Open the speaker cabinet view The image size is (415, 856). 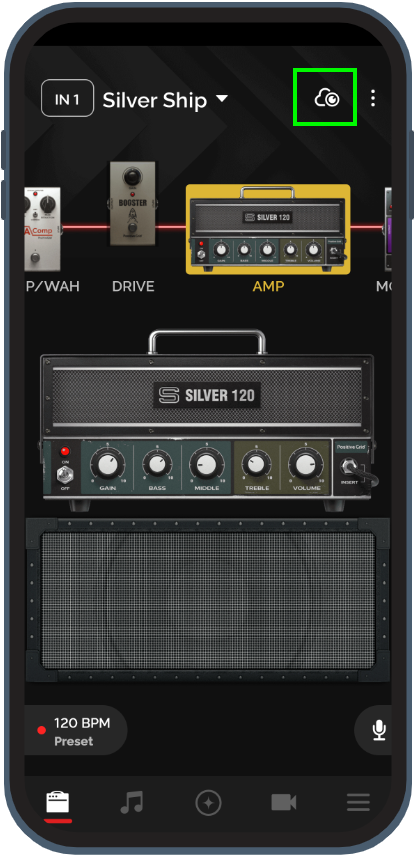point(208,599)
